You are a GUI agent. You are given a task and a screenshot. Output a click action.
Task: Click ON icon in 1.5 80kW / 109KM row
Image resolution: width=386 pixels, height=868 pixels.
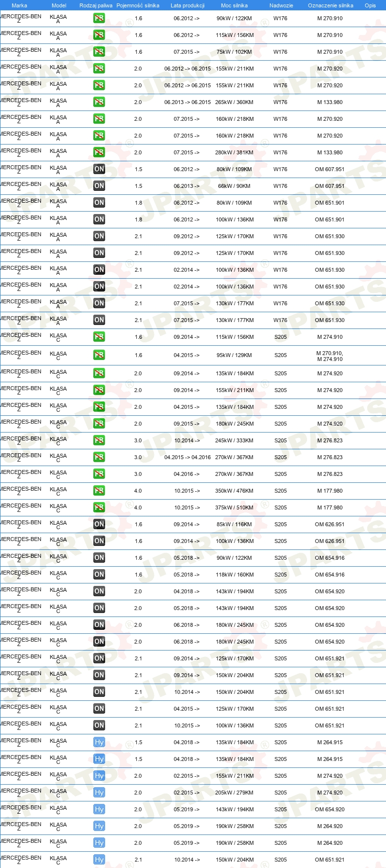99,169
